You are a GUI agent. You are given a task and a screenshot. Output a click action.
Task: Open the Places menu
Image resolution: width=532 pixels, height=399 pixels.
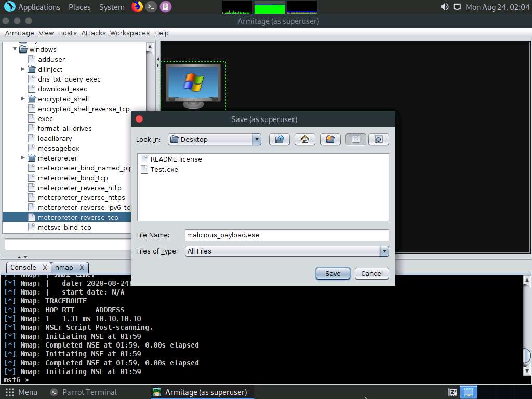(79, 7)
